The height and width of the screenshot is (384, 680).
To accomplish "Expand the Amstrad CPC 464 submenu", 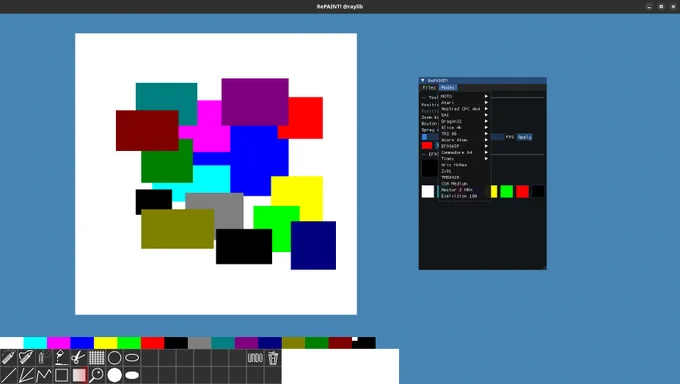I will click(x=464, y=109).
